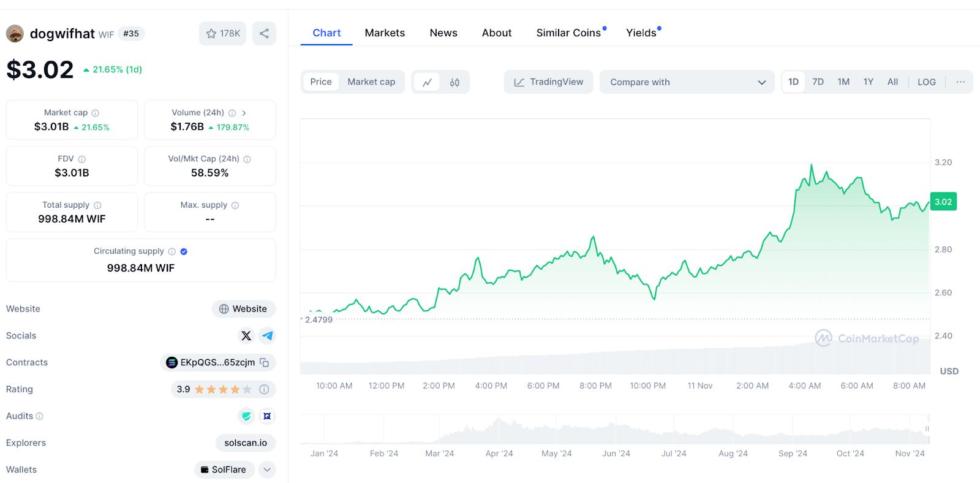Open the Markets tab
980x483 pixels.
click(385, 33)
